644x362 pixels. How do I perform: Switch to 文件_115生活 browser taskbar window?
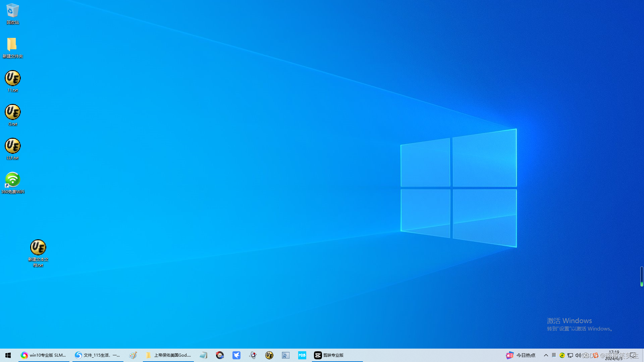[x=98, y=355]
